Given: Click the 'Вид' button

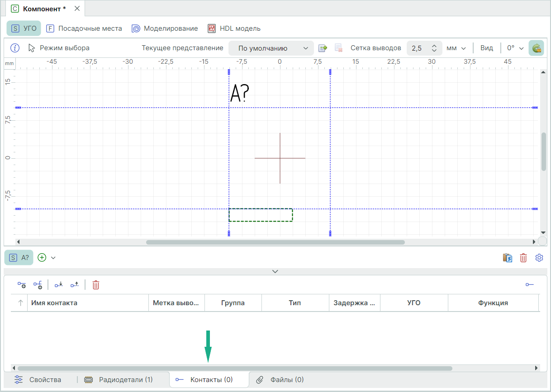Looking at the screenshot, I should (x=487, y=48).
